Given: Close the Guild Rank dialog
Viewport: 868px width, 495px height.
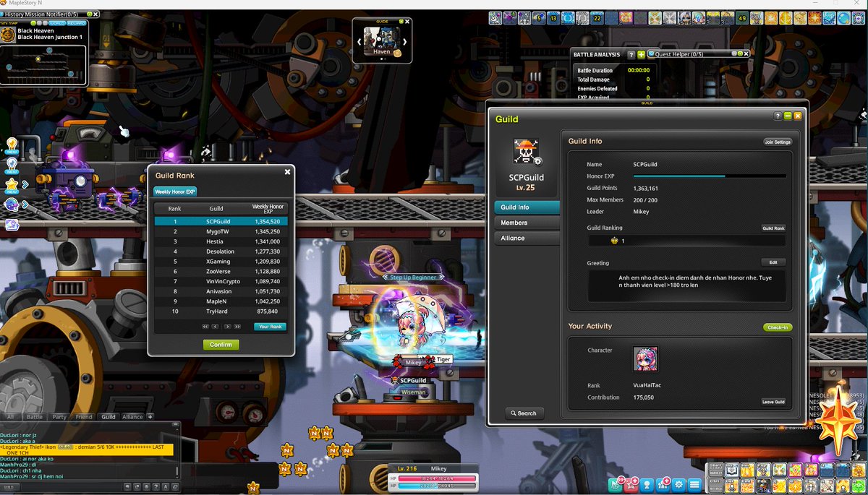Looking at the screenshot, I should click(x=287, y=172).
